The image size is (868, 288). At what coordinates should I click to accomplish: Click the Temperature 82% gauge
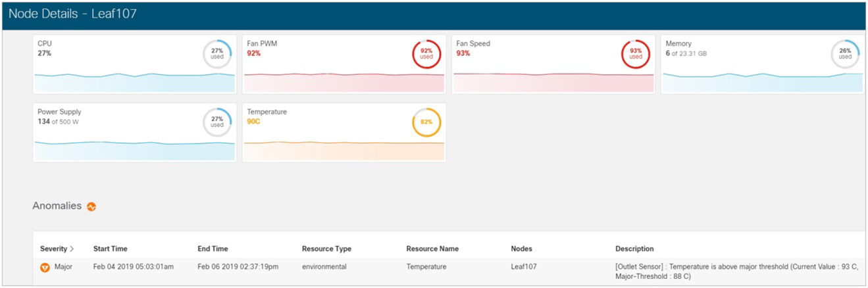[x=426, y=122]
